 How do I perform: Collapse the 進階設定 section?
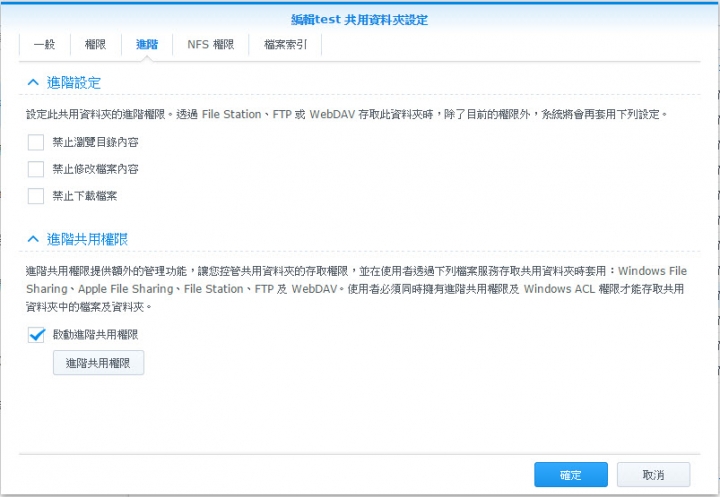tap(33, 83)
